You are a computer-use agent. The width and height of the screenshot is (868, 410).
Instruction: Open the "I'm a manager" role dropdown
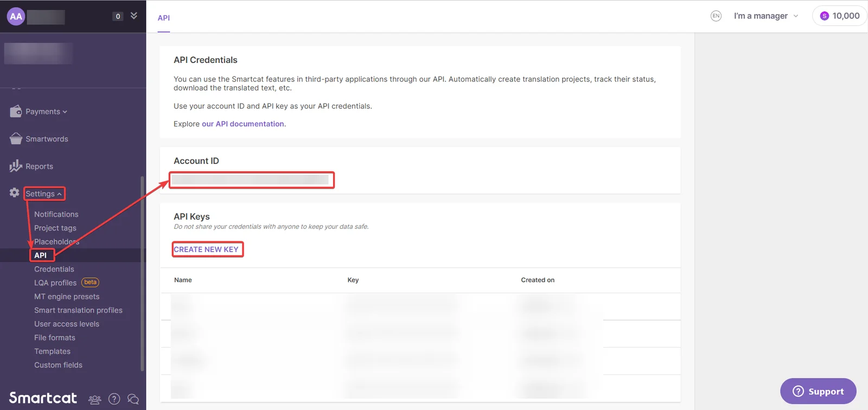click(766, 16)
